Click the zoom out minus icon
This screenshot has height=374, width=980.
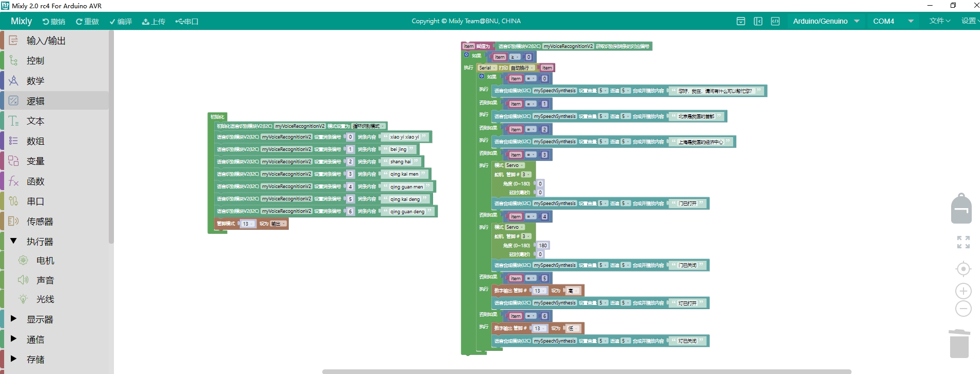(963, 309)
